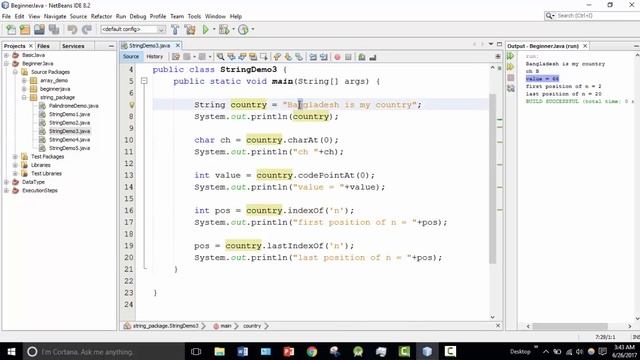Click the Last Edit icon in editor toolbar

176,57
